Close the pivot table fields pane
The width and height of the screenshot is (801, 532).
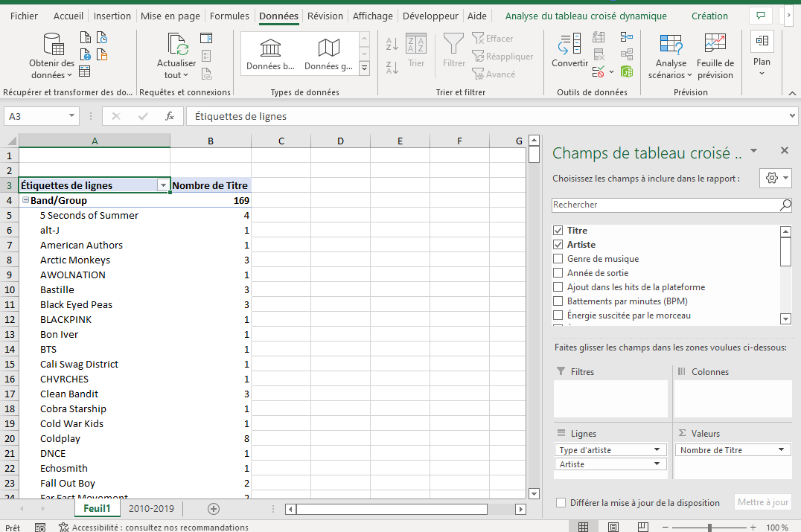click(x=785, y=150)
